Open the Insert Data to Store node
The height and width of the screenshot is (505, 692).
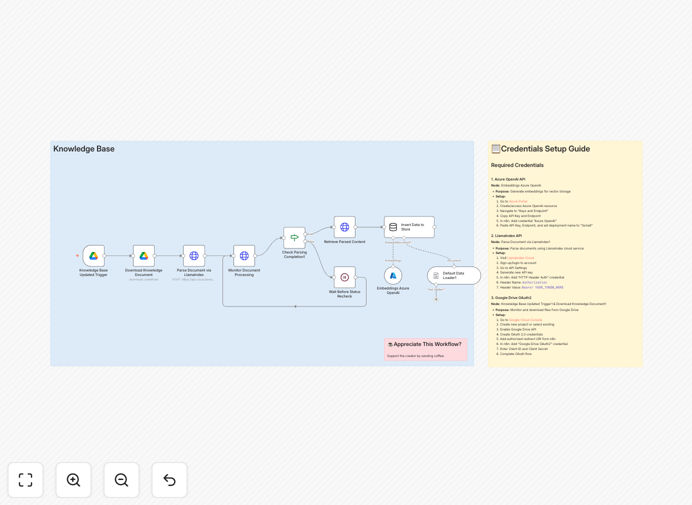tap(409, 227)
